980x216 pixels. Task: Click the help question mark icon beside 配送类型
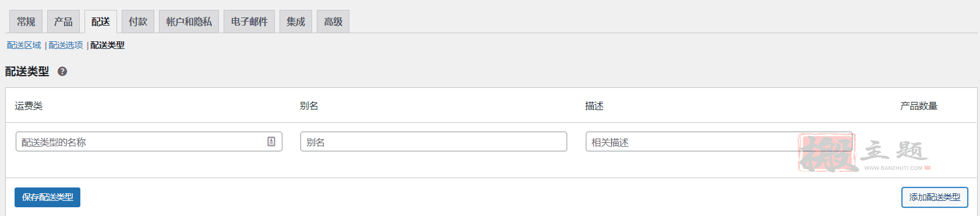[62, 72]
